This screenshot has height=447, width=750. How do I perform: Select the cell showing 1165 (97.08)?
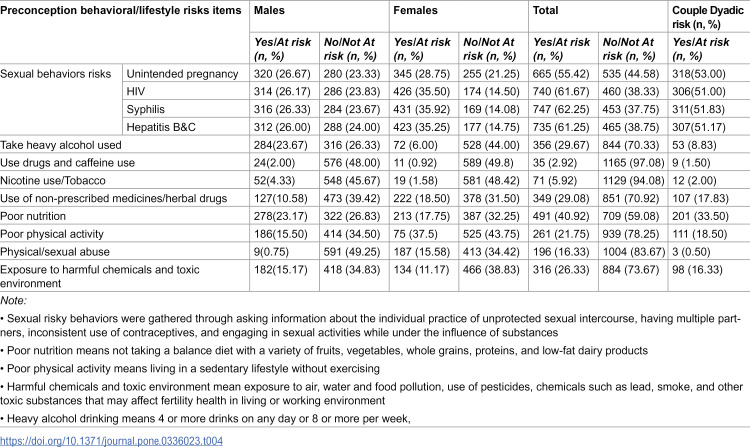[633, 163]
